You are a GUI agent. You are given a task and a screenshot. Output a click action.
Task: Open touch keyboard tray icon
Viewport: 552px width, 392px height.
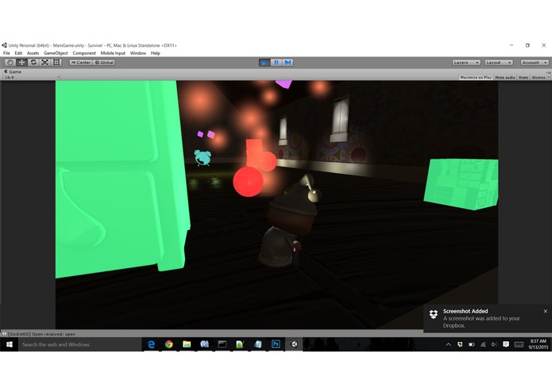(519, 344)
